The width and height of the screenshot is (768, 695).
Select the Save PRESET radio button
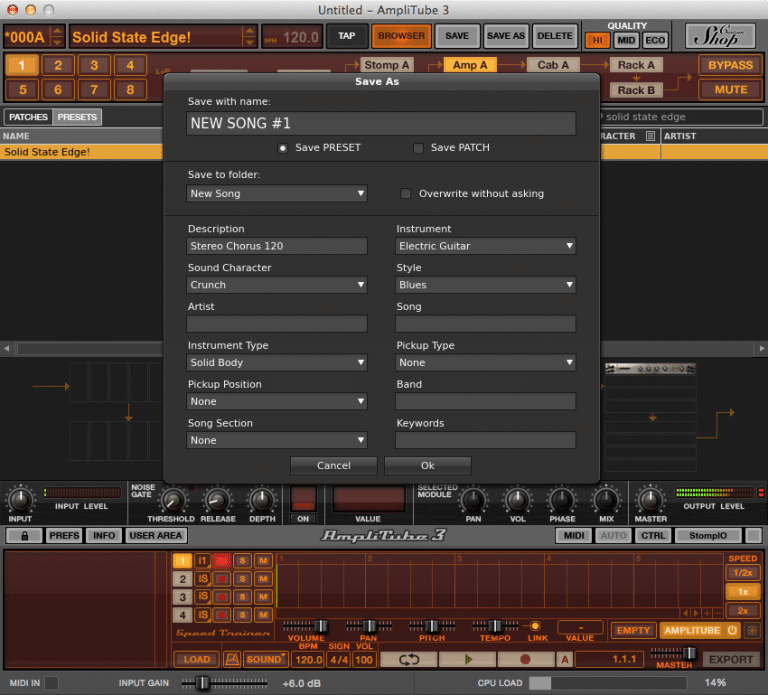point(282,148)
